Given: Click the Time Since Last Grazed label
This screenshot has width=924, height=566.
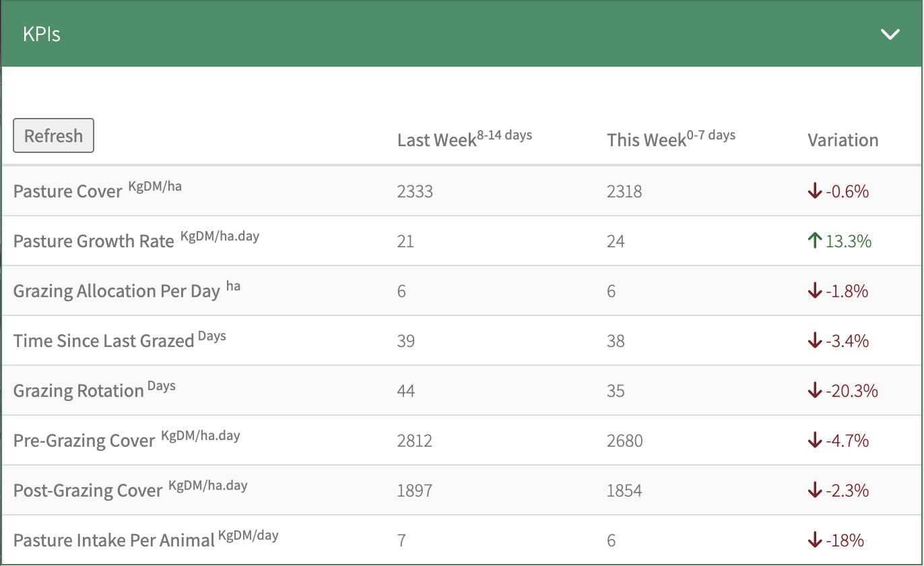Looking at the screenshot, I should coord(104,341).
